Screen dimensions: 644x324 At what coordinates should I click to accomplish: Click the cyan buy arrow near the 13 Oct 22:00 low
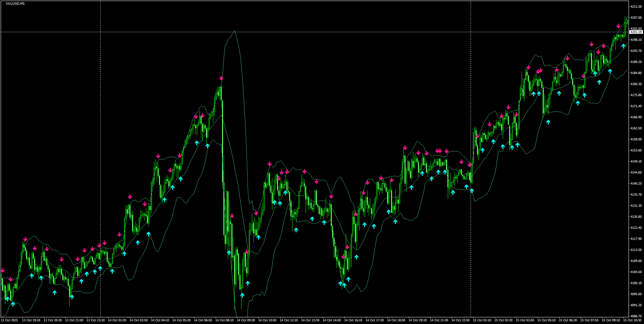point(71,297)
